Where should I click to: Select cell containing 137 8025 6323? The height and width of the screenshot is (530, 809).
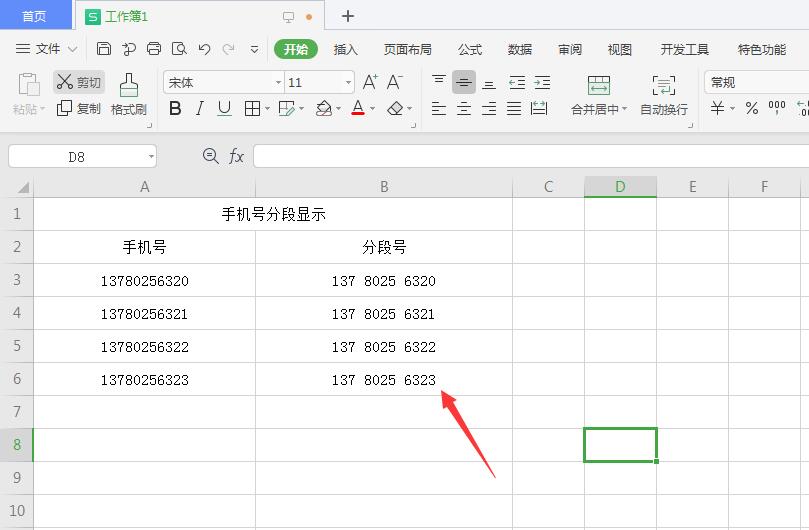[384, 379]
